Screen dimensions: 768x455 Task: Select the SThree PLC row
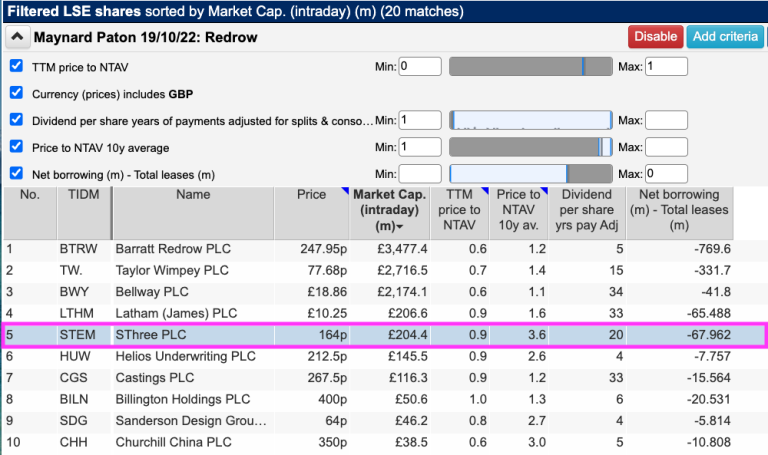[x=384, y=335]
